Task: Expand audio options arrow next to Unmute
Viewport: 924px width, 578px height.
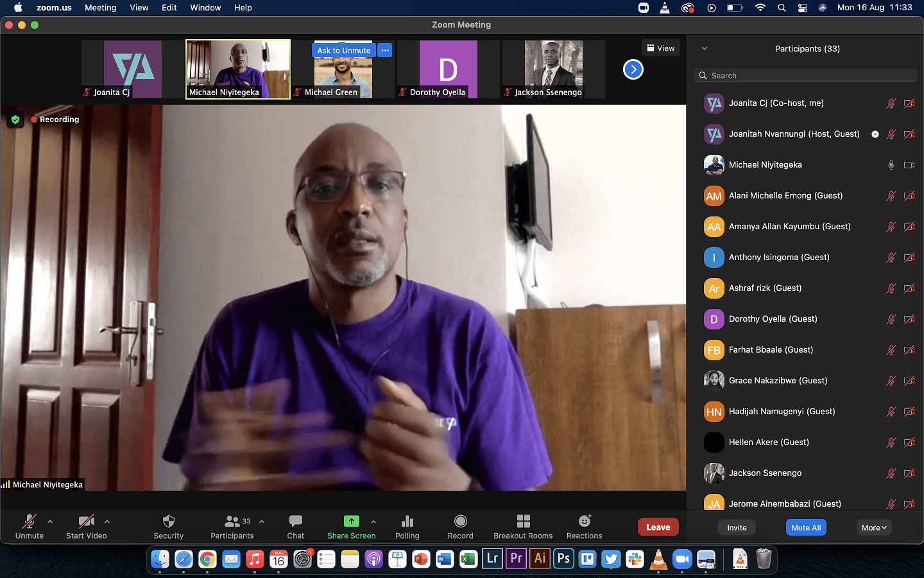Action: [x=50, y=521]
